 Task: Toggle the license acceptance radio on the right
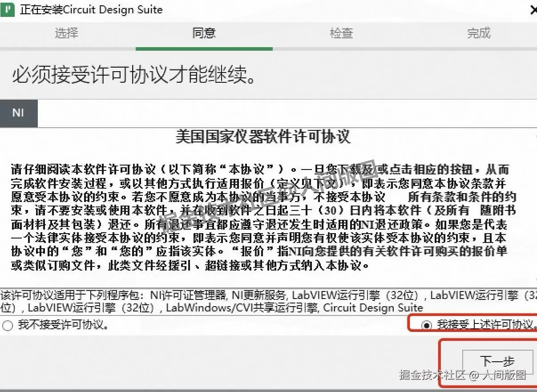(428, 325)
